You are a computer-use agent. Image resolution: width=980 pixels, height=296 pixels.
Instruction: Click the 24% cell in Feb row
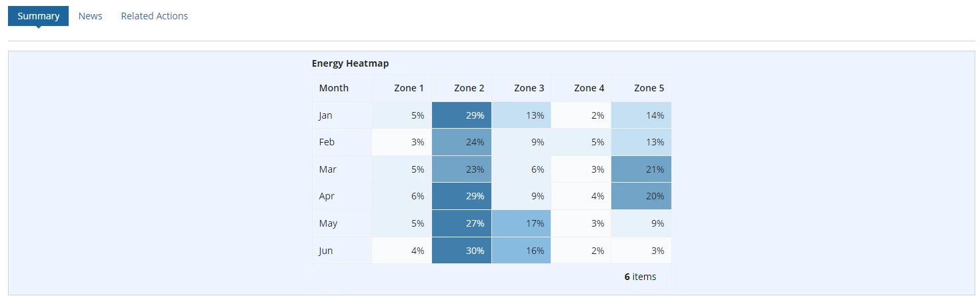(x=461, y=142)
